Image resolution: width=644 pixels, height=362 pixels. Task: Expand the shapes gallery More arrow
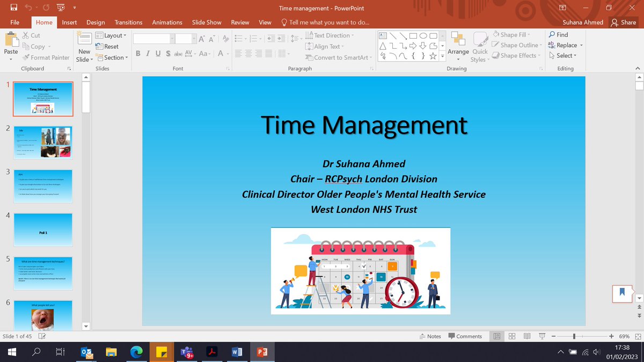[x=443, y=56]
